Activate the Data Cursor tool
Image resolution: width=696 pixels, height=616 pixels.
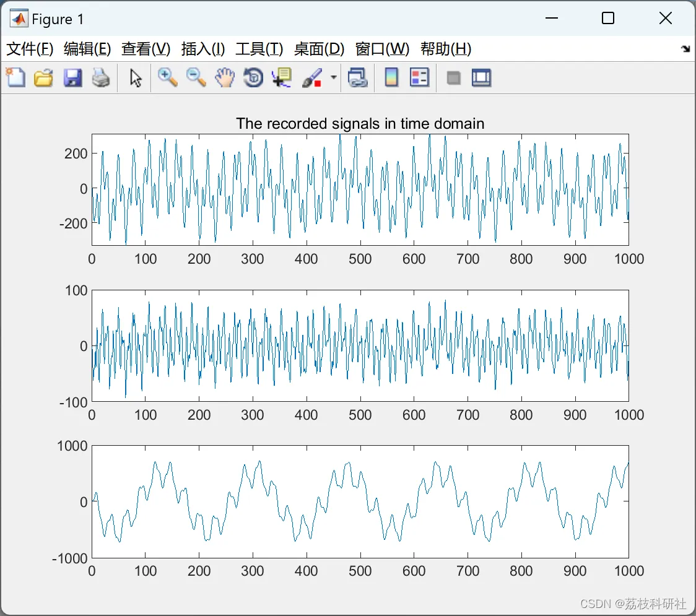click(282, 78)
